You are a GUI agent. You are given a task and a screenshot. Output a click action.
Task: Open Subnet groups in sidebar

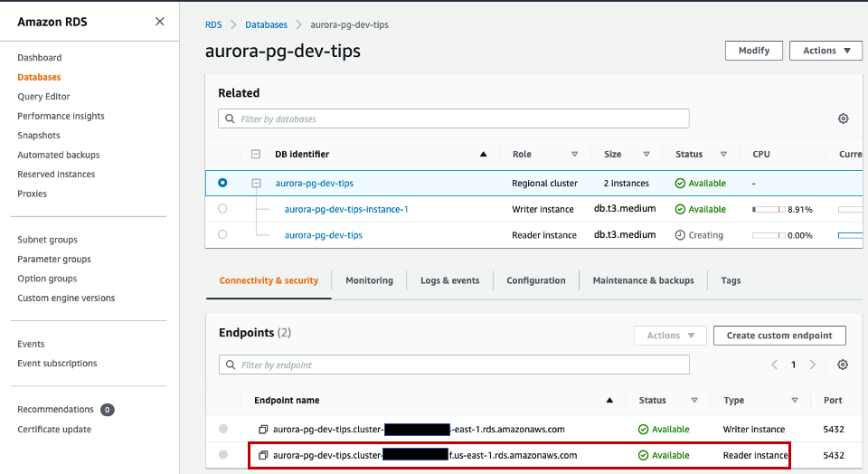click(47, 240)
